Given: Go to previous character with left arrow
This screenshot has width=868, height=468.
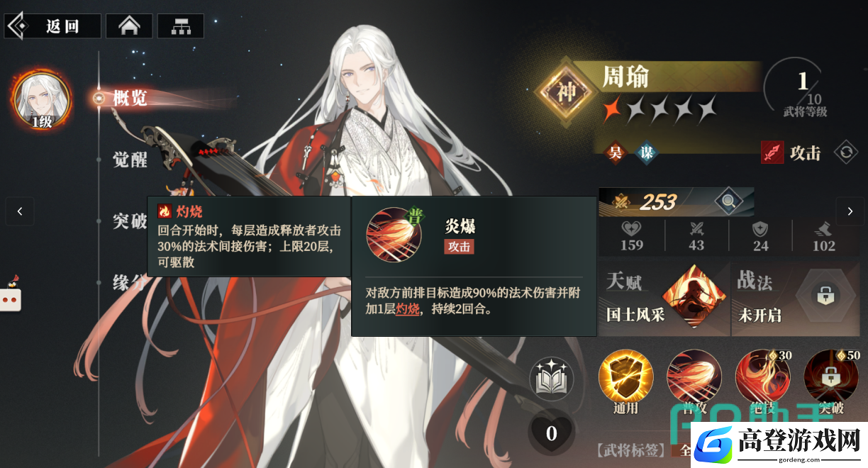Looking at the screenshot, I should pyautogui.click(x=20, y=211).
